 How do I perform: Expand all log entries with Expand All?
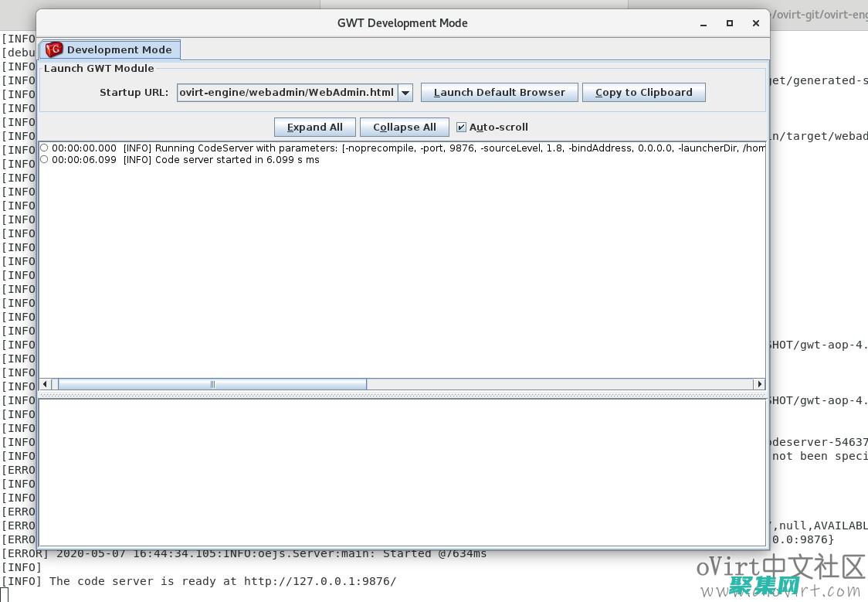pyautogui.click(x=314, y=128)
